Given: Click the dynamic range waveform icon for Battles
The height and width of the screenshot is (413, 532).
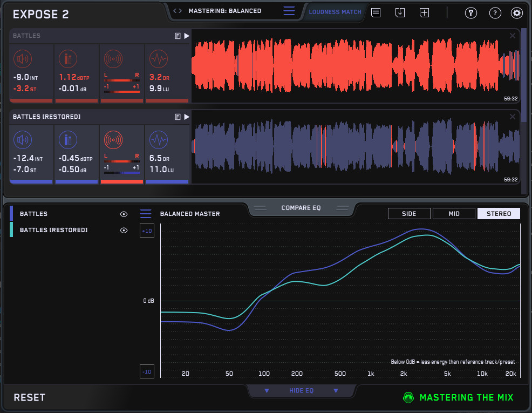Looking at the screenshot, I should pyautogui.click(x=158, y=59).
